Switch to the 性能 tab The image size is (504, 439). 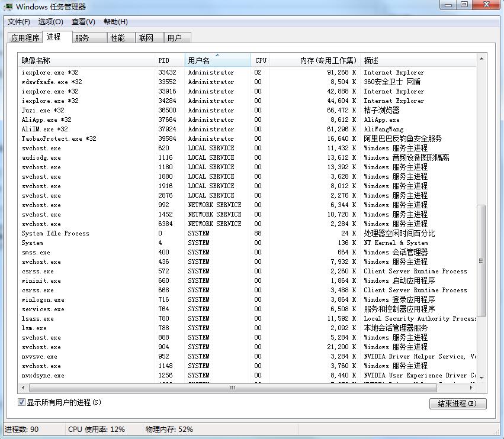[117, 38]
